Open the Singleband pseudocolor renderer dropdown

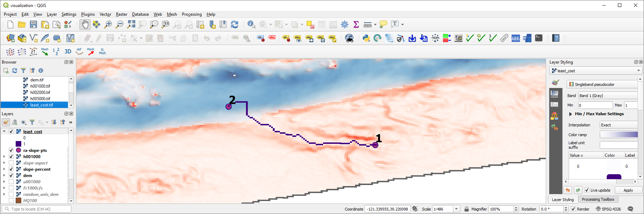pos(603,84)
